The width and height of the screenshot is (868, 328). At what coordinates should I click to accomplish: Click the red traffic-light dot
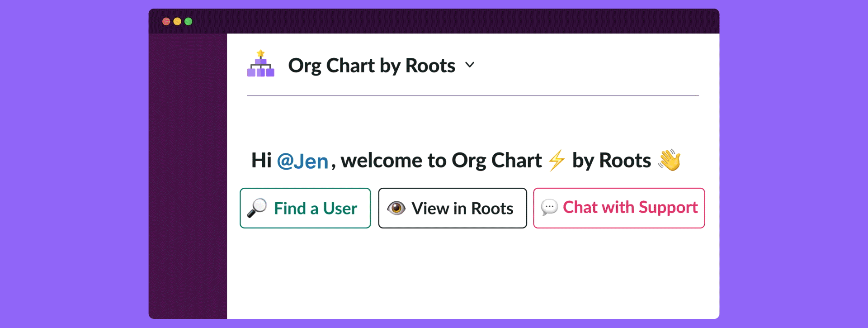166,21
